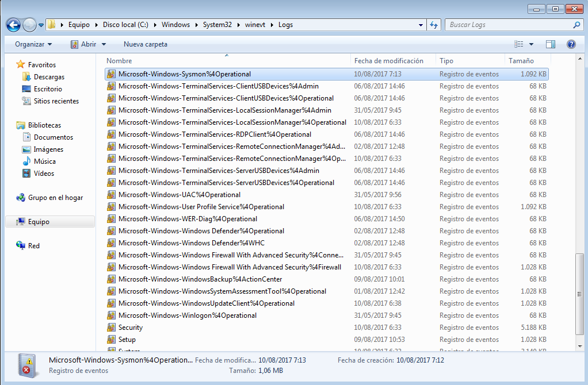Expand the Abrir dropdown arrow

point(104,44)
